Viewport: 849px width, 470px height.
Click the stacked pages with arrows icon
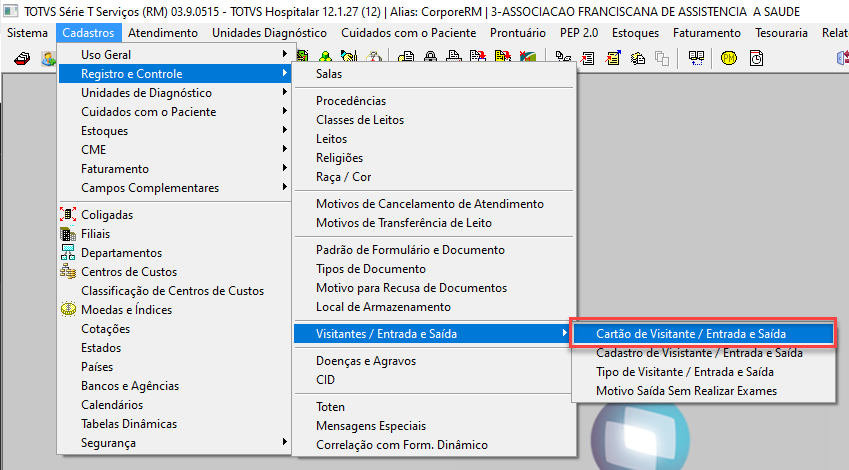click(638, 58)
